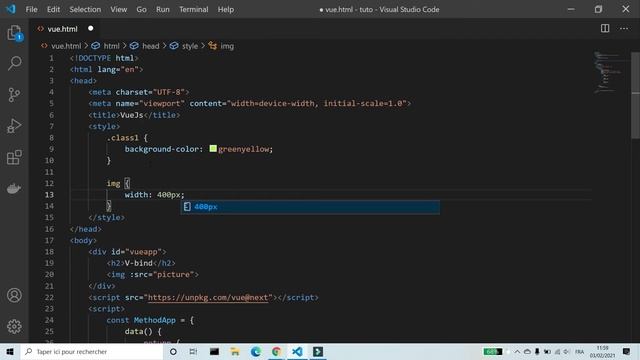Open the notification center icon
The height and width of the screenshot is (360, 640).
click(x=627, y=351)
